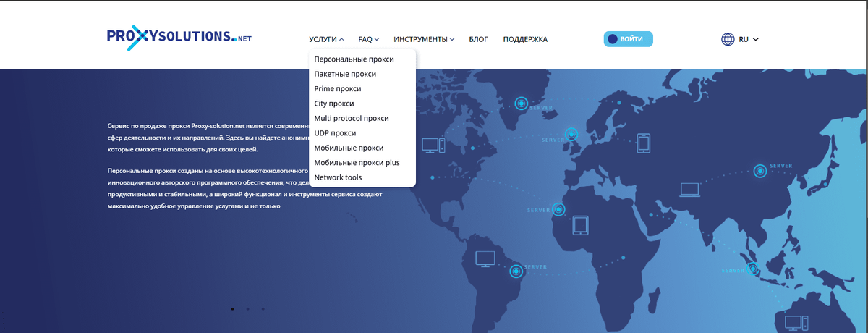
Task: Go to the ПОДДЕРЖКА page
Action: [x=525, y=39]
